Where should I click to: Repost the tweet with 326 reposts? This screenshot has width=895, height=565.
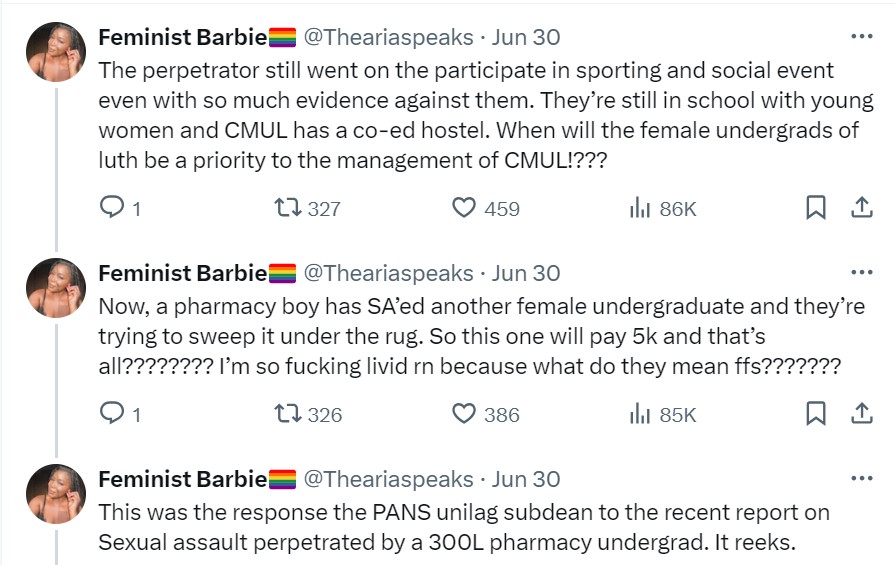click(x=286, y=414)
